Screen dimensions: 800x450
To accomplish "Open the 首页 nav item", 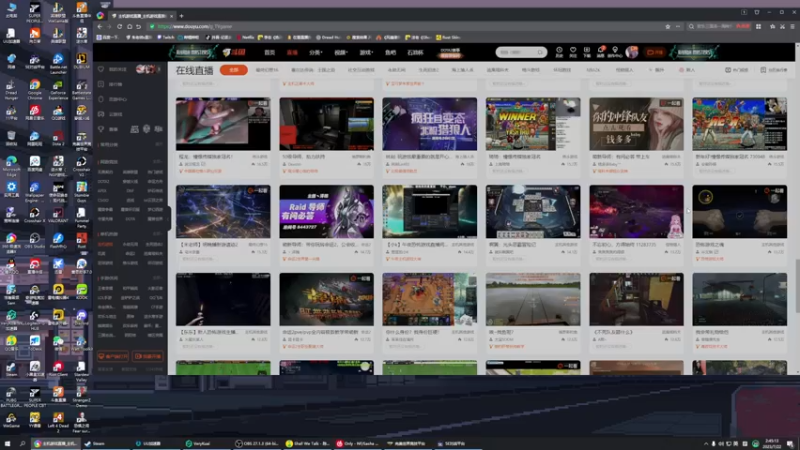I will click(x=269, y=52).
